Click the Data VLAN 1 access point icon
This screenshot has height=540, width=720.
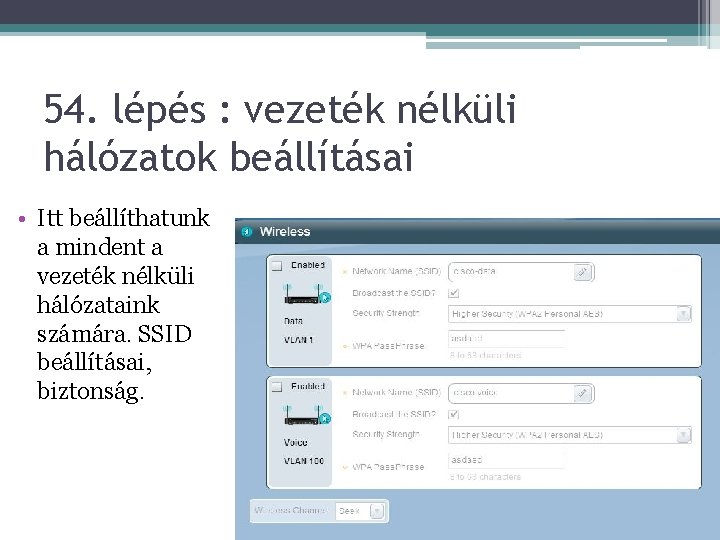coord(306,294)
